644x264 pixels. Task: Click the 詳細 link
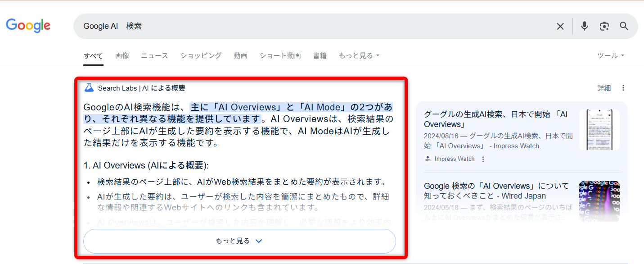click(604, 88)
